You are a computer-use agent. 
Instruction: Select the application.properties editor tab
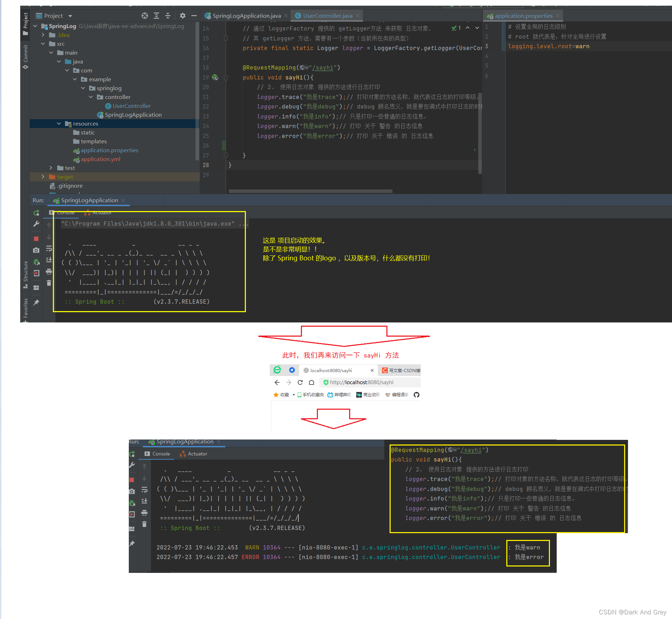524,16
